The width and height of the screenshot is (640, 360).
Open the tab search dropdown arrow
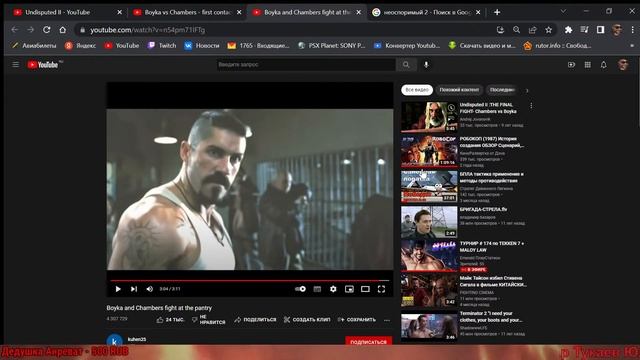click(563, 11)
